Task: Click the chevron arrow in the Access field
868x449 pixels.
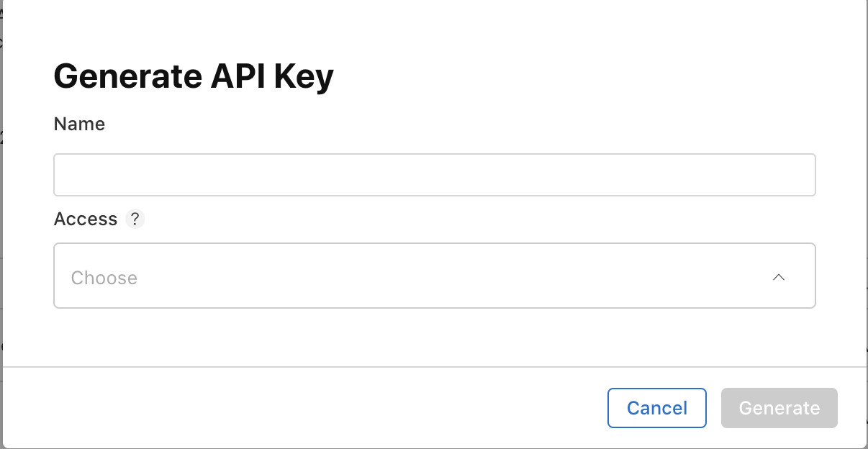Action: [778, 278]
